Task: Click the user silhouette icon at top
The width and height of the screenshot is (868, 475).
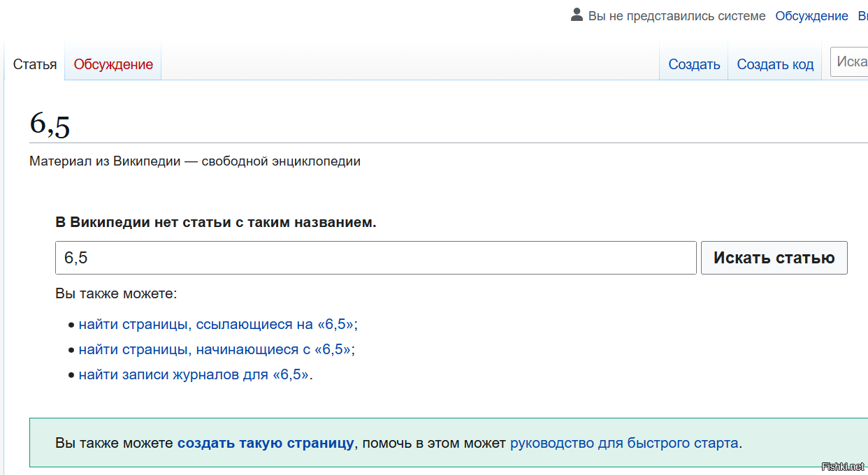Action: click(577, 15)
